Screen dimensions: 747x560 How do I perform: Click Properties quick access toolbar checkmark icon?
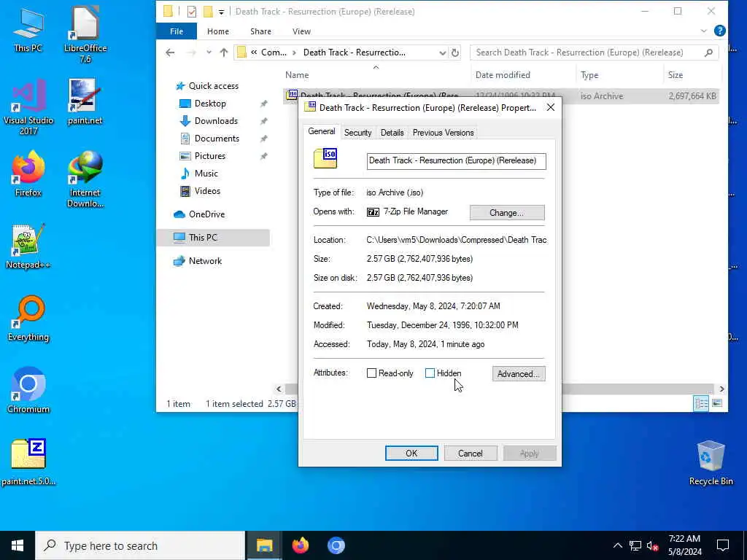pyautogui.click(x=192, y=12)
